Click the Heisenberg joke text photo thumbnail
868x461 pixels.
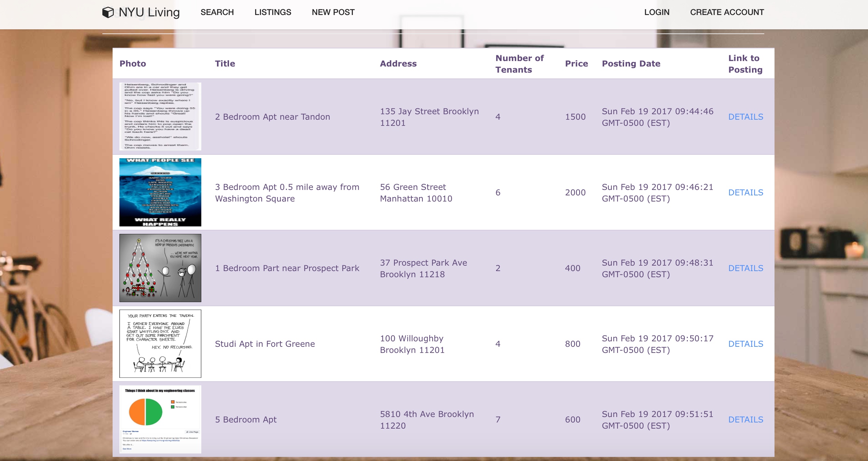[x=160, y=116]
